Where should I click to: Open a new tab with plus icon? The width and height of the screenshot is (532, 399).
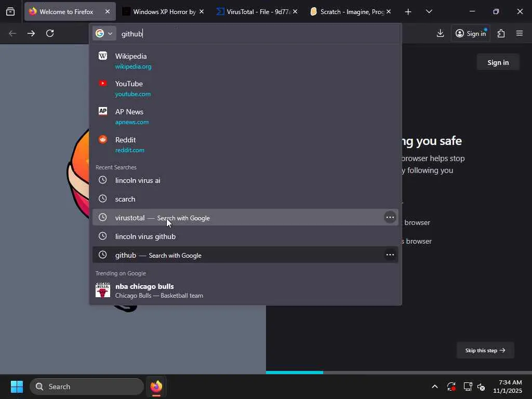pos(408,12)
